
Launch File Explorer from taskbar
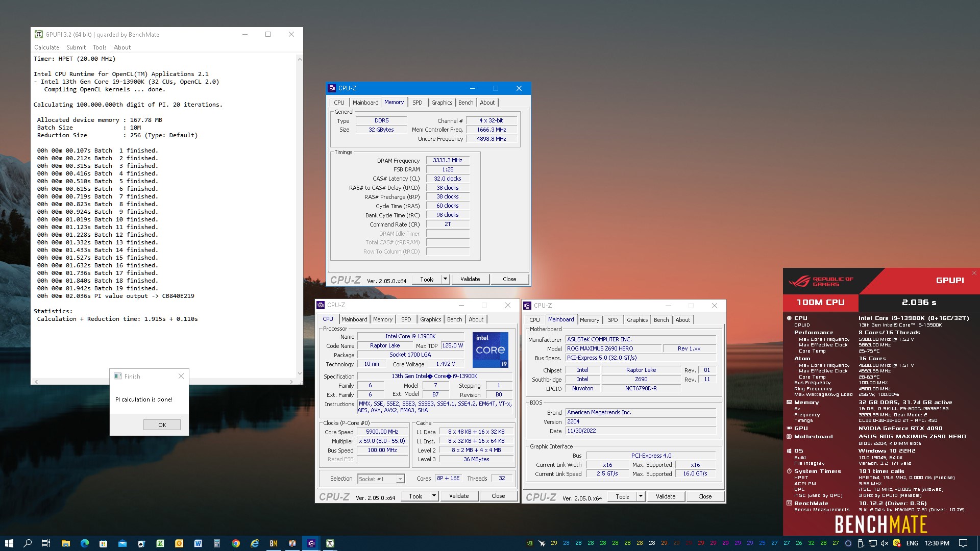(65, 543)
